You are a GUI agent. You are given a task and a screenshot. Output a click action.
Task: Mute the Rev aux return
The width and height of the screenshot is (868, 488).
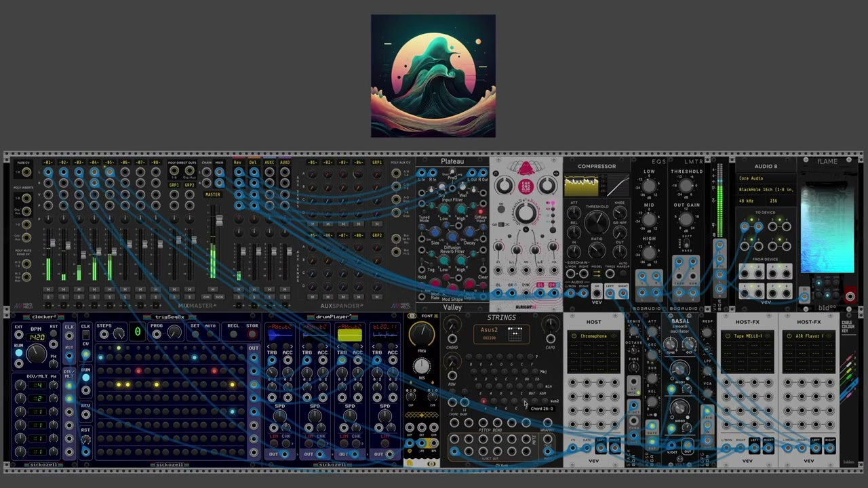pyautogui.click(x=239, y=289)
